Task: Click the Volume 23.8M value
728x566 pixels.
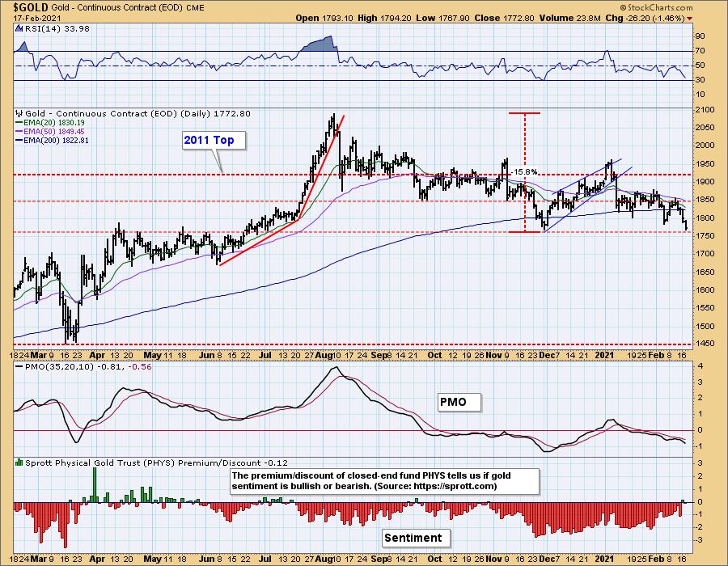Action: [570, 18]
